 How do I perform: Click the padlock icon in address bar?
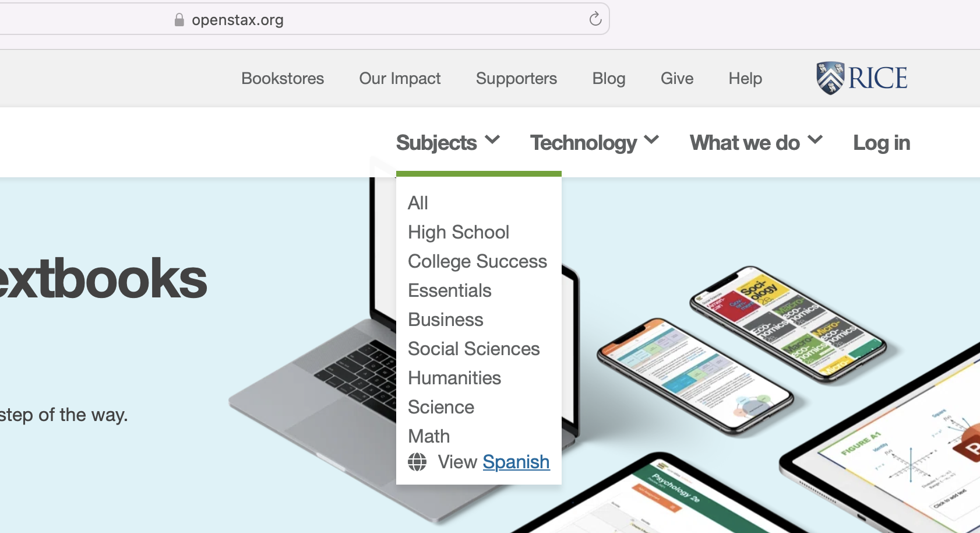click(179, 20)
